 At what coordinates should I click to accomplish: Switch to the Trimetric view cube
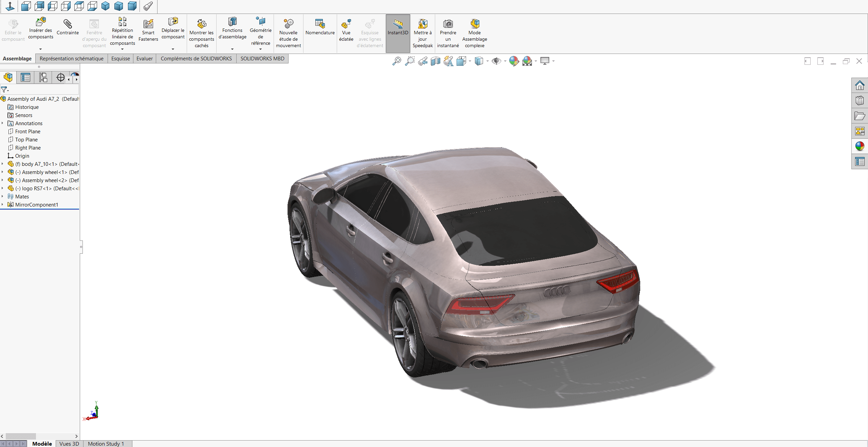[x=119, y=6]
